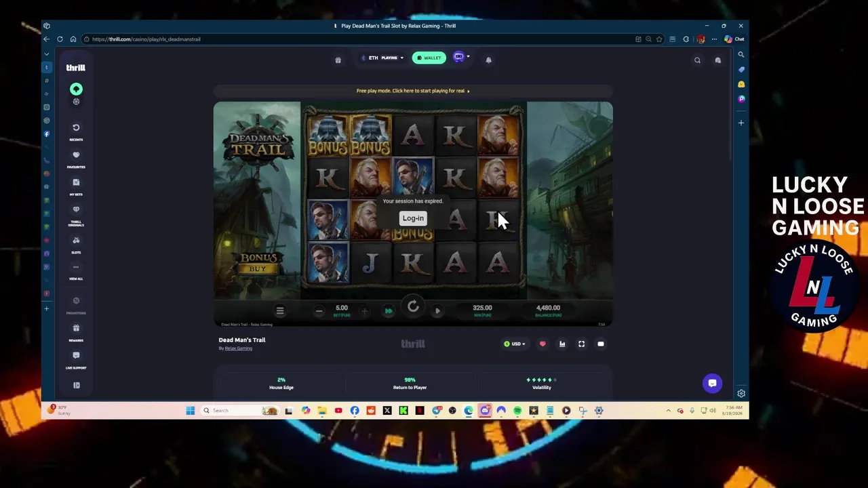Click the Bonus Buy button in the game

click(258, 263)
